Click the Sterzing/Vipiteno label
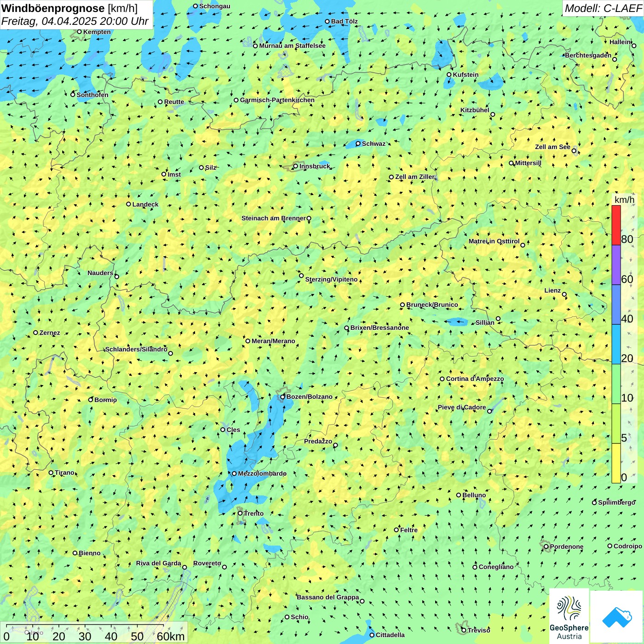 (x=331, y=279)
